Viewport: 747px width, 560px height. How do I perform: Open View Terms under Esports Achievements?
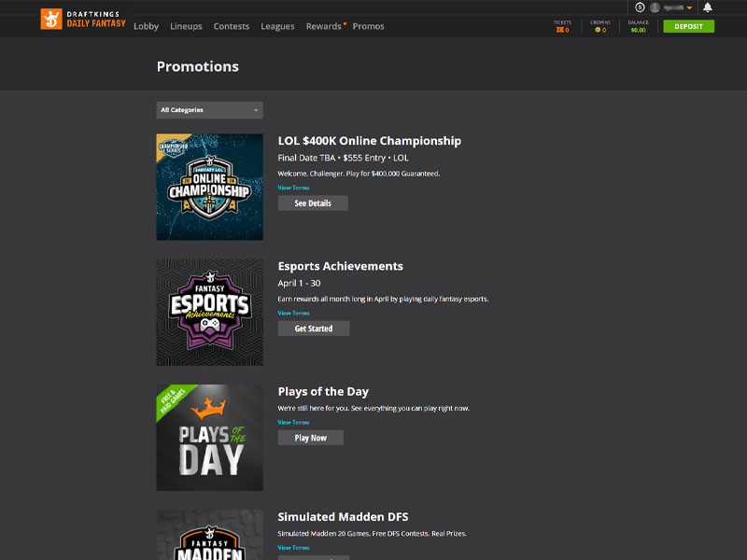(x=293, y=313)
